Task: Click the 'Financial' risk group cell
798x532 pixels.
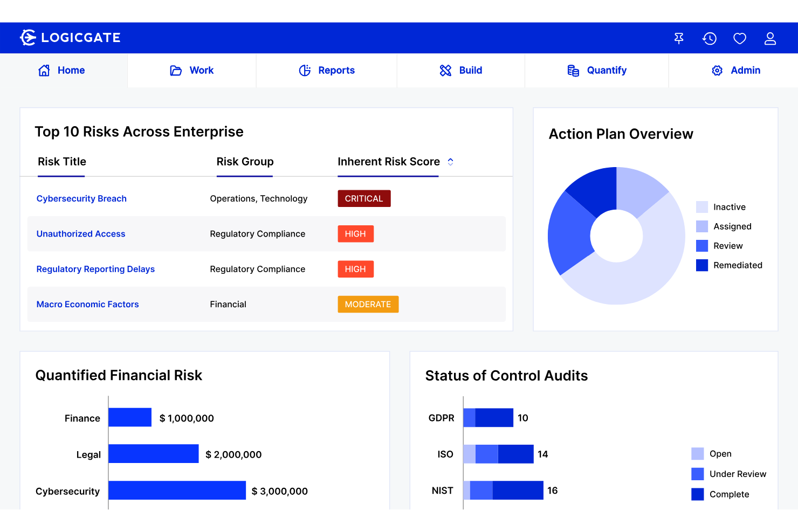Action: point(228,305)
